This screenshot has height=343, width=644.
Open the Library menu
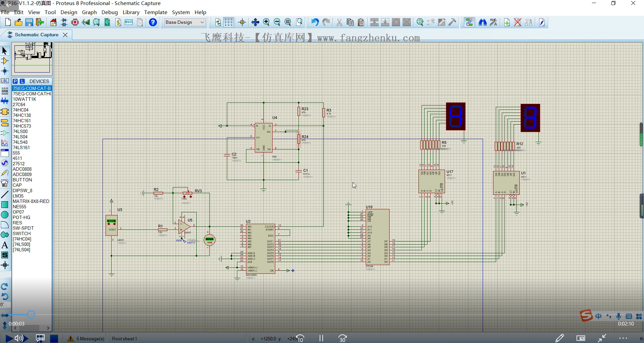point(131,12)
